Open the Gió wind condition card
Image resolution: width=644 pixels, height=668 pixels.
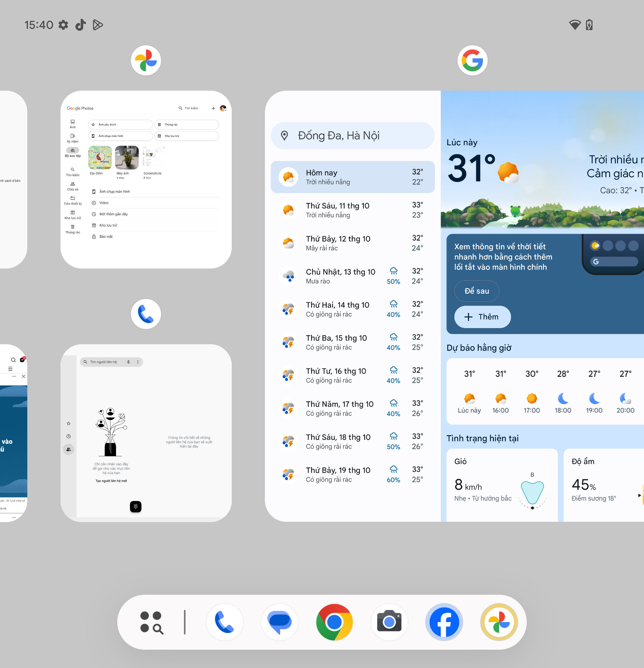[x=502, y=485]
